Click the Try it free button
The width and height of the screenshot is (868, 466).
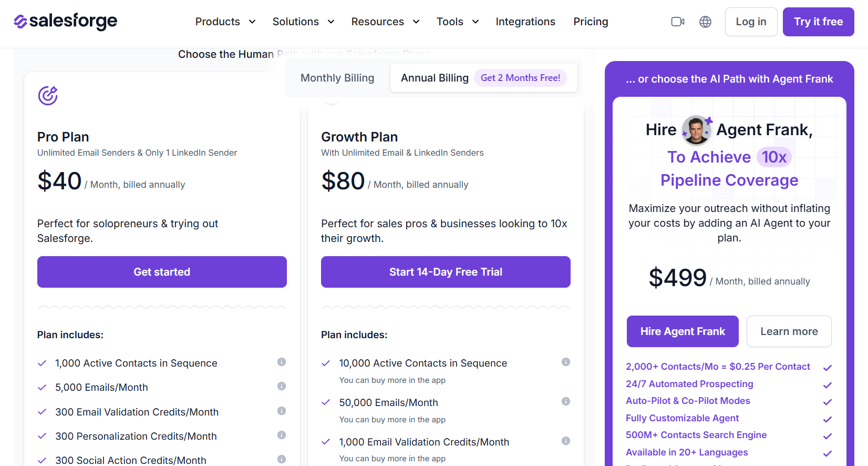(818, 22)
